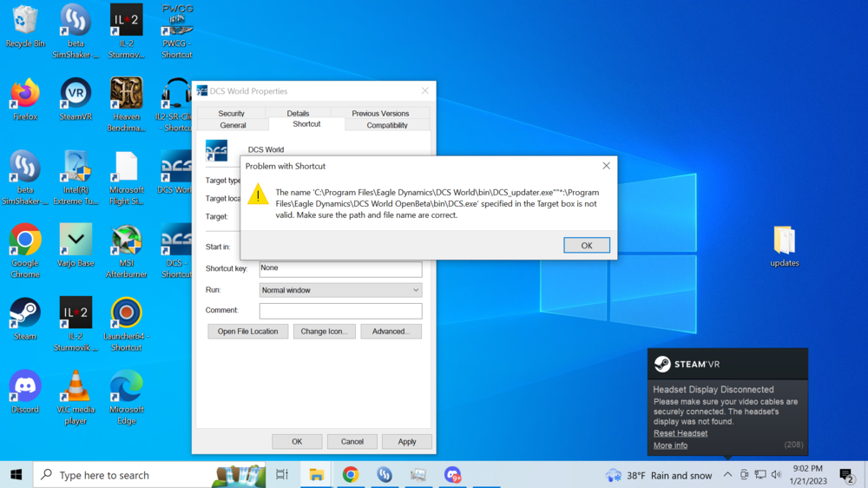
Task: Select the beta SimShaker icon in the top row
Action: point(76,30)
